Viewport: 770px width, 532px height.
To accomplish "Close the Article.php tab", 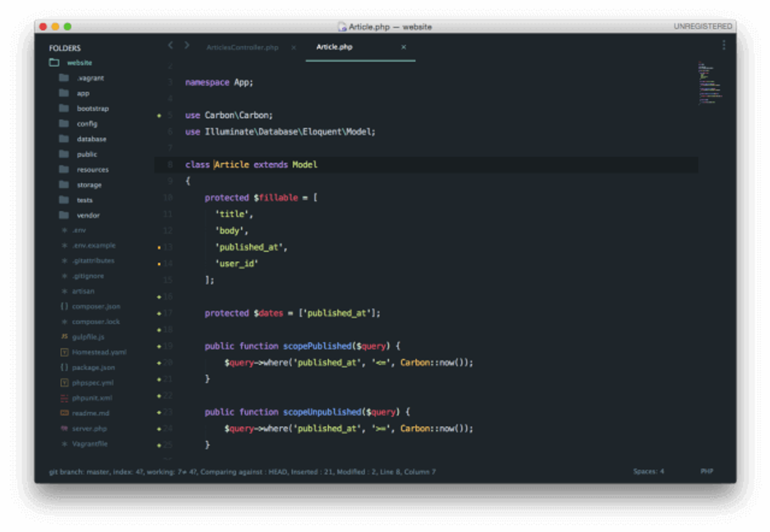I will click(404, 47).
